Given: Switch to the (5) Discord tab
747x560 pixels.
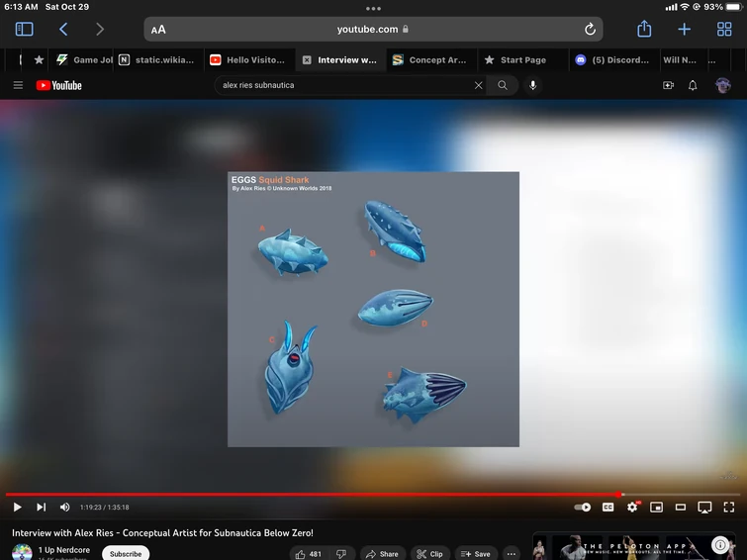Looking at the screenshot, I should [612, 59].
